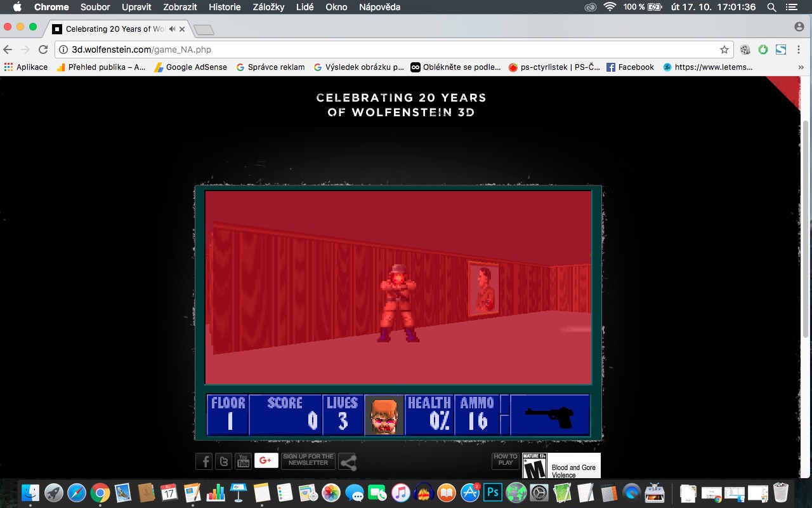Image resolution: width=812 pixels, height=508 pixels.
Task: Click the Wi-Fi status icon
Action: tap(610, 7)
